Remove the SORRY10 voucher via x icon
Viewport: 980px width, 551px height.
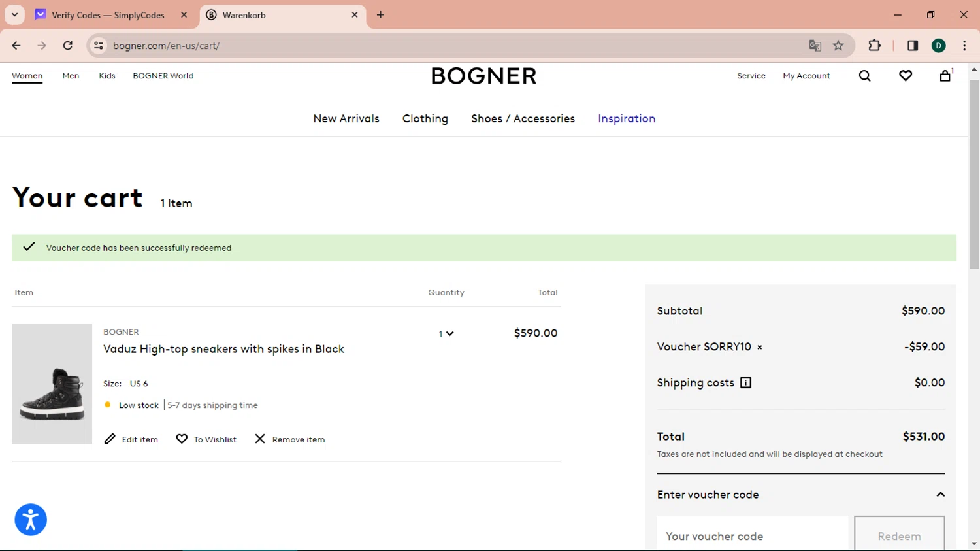pos(760,348)
